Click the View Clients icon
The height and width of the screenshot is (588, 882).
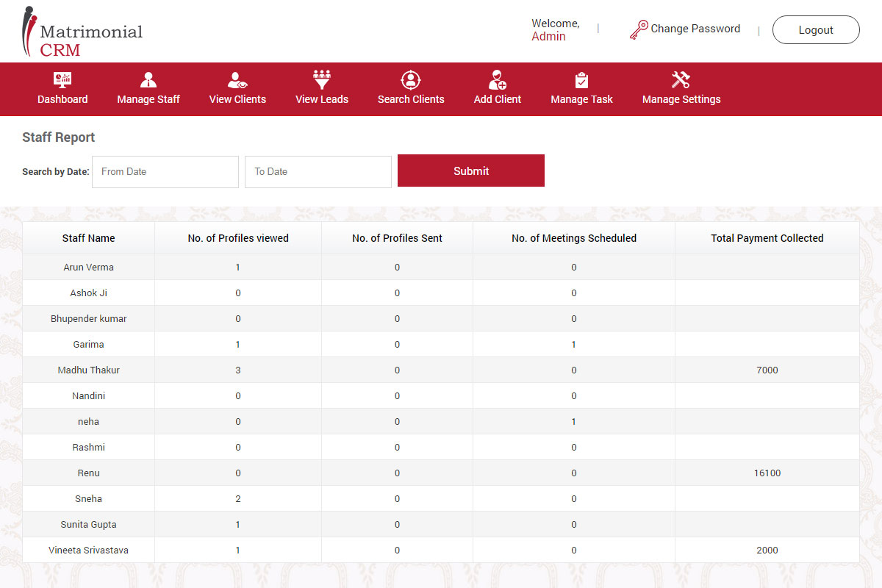point(237,79)
